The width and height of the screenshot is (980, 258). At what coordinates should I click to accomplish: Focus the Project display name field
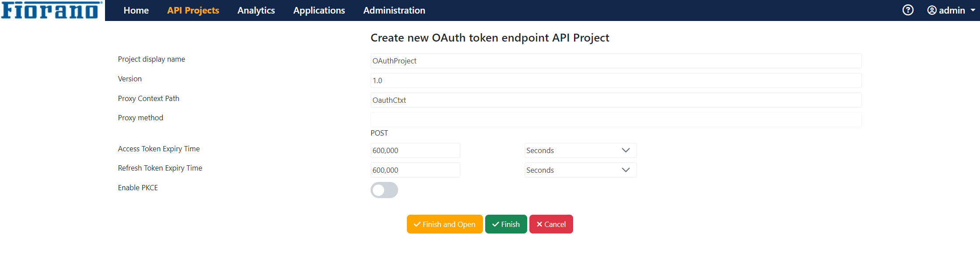pos(616,61)
